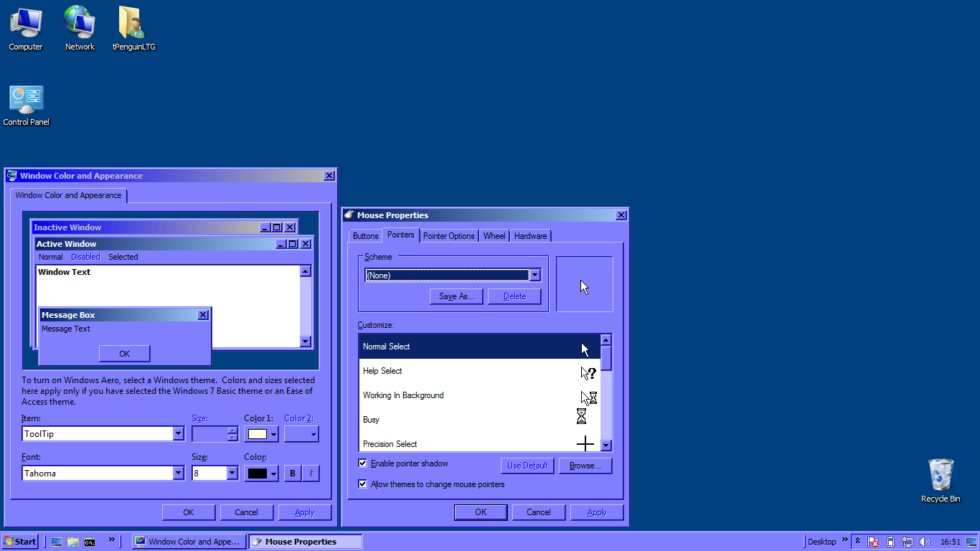Click the preview Message Box OK button
This screenshot has width=980, height=551.
125,354
